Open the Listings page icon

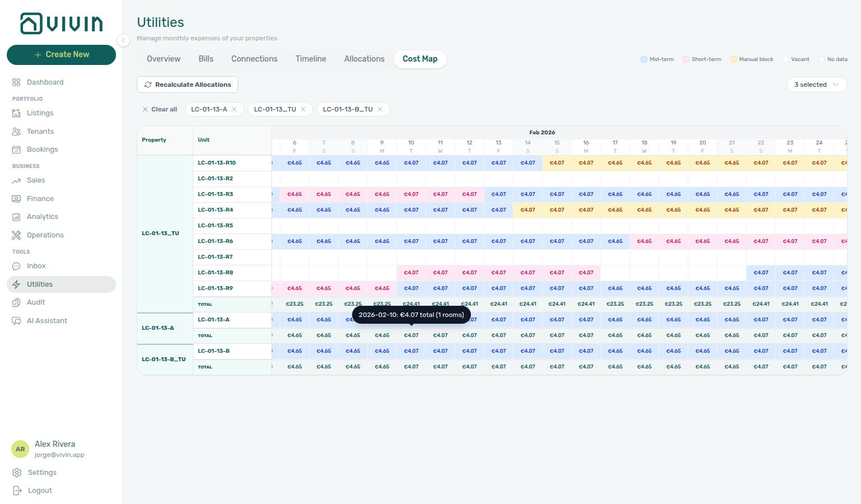pyautogui.click(x=16, y=113)
